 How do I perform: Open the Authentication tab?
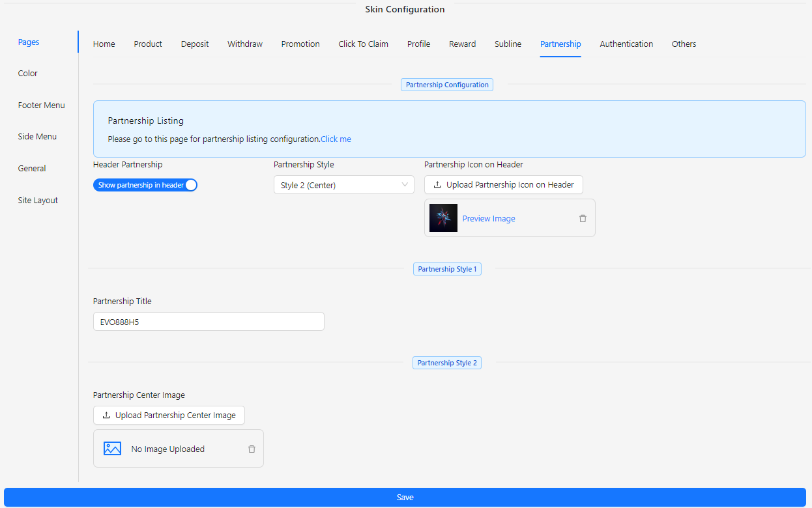pyautogui.click(x=626, y=44)
